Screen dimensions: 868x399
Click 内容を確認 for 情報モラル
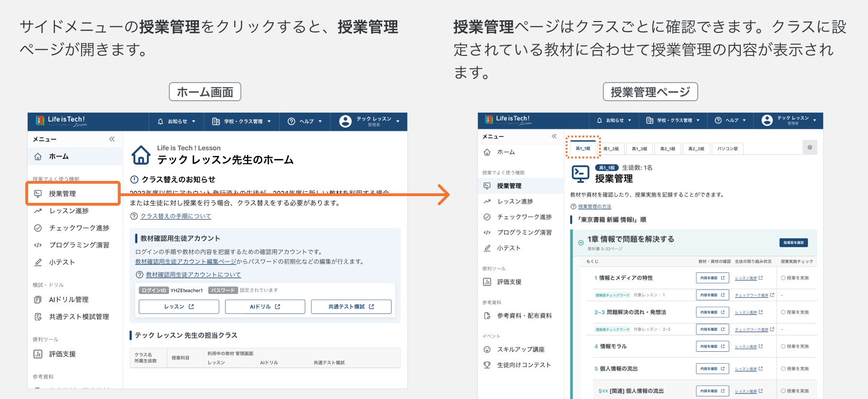point(713,346)
